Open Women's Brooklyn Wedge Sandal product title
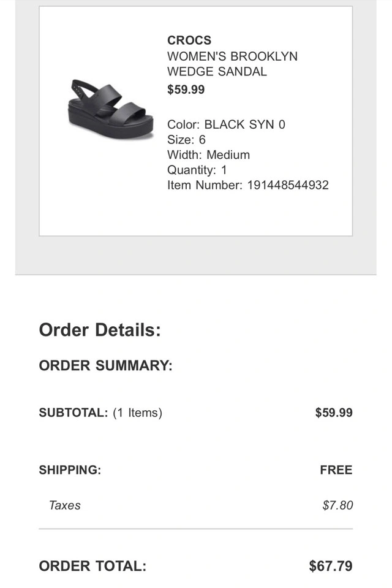The width and height of the screenshot is (392, 588). tap(232, 64)
